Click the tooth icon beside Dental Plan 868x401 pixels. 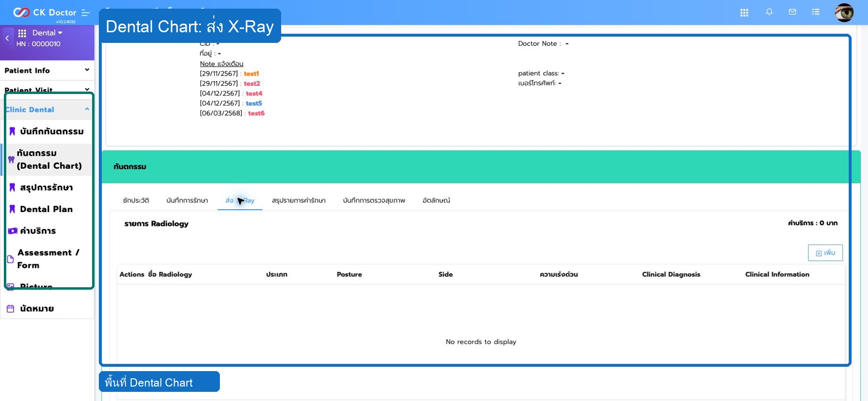(x=12, y=209)
